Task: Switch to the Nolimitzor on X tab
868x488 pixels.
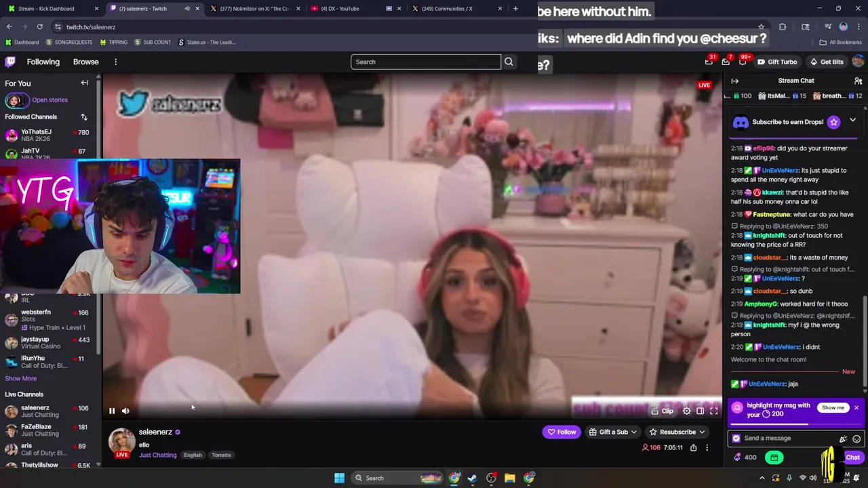Action: [254, 9]
